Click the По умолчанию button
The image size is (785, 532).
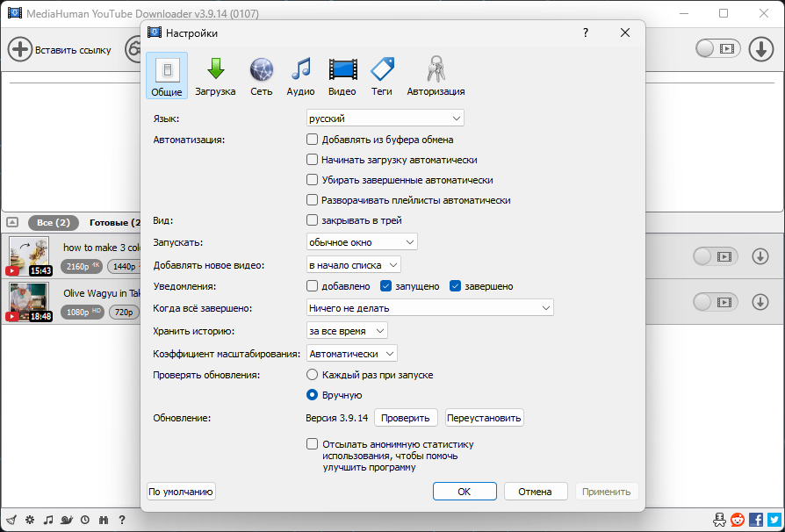[x=181, y=492]
